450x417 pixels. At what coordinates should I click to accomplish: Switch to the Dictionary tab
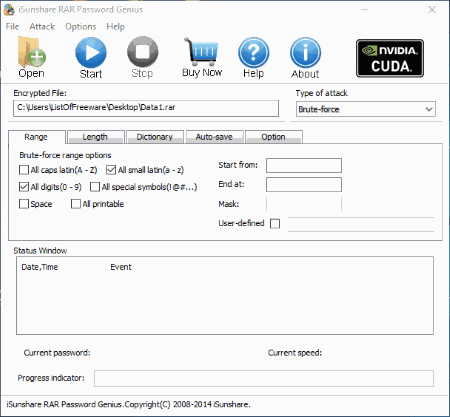[155, 137]
